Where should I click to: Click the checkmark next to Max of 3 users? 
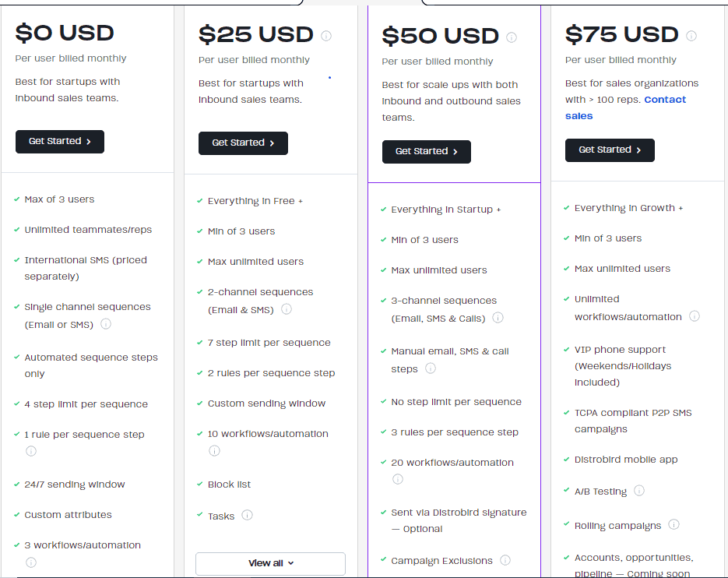pyautogui.click(x=16, y=199)
